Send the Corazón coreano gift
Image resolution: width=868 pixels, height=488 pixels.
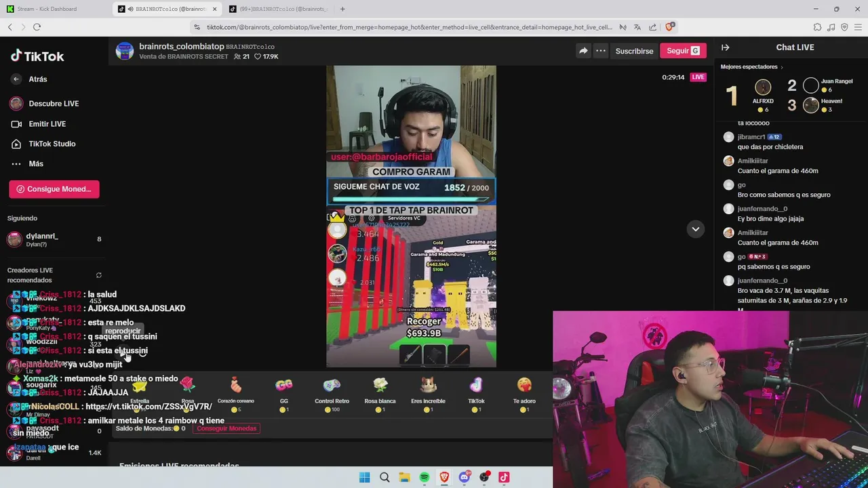pos(235,393)
